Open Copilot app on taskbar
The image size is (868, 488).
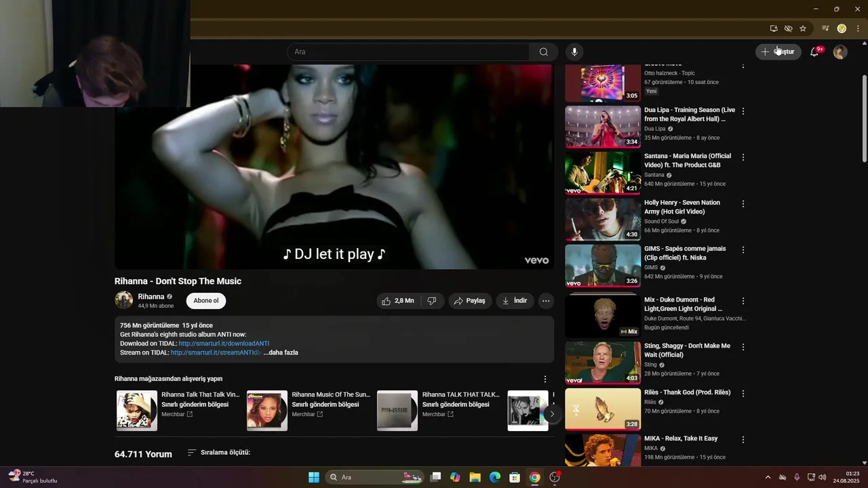[x=455, y=477]
